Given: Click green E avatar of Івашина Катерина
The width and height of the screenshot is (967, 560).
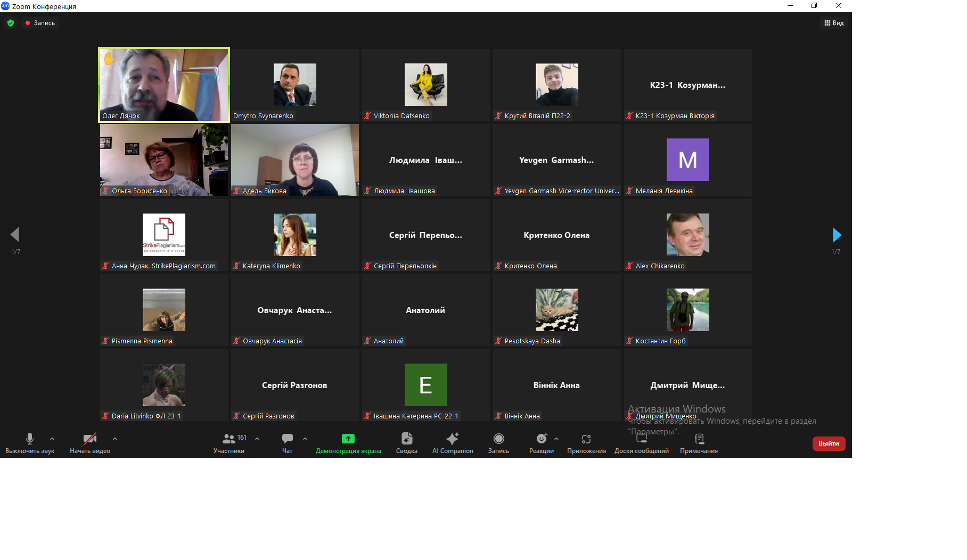Looking at the screenshot, I should (x=426, y=385).
